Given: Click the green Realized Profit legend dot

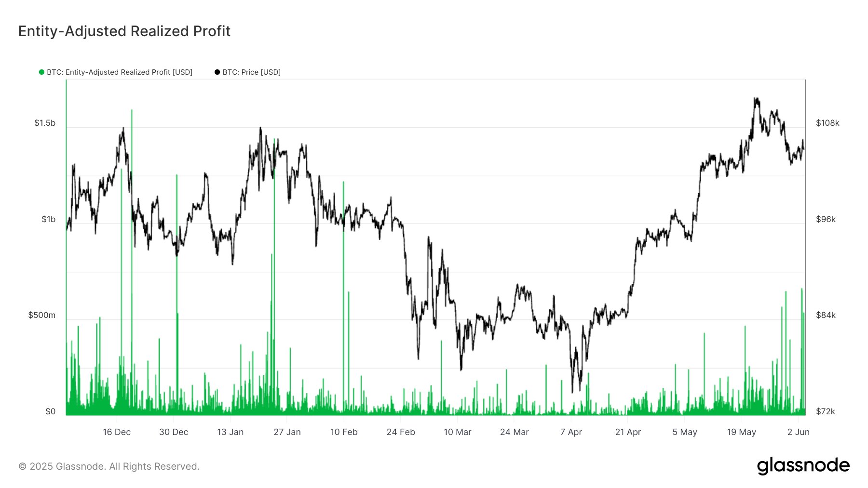Looking at the screenshot, I should (41, 72).
